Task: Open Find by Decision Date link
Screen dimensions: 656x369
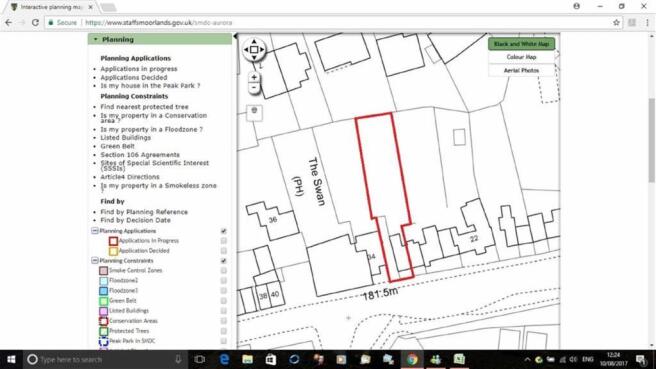Action: tap(135, 220)
